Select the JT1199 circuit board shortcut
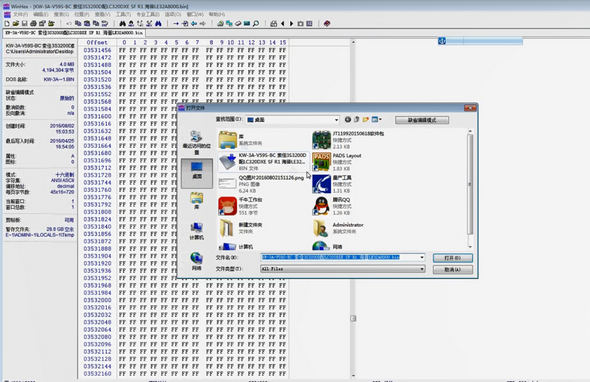Viewport: 590px width, 382px height. point(348,140)
